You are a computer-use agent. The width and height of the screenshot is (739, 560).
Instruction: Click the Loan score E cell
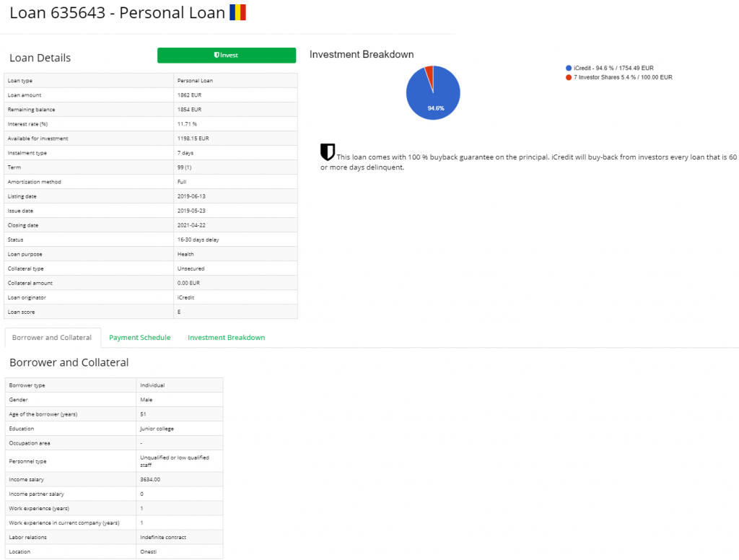tap(179, 312)
